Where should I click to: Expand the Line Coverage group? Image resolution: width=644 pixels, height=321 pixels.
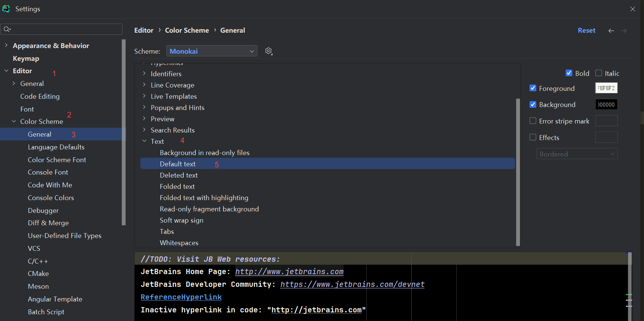click(144, 85)
